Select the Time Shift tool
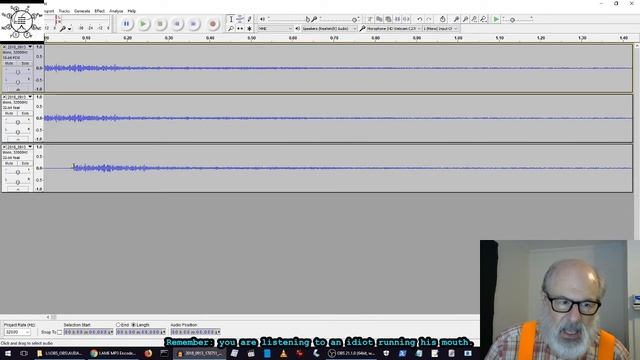This screenshot has height=360, width=640. (x=240, y=29)
